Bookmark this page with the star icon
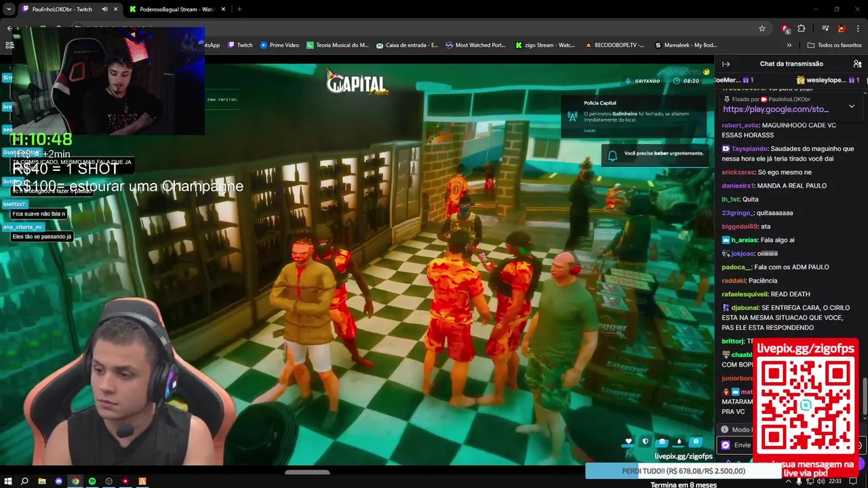Viewport: 868px width, 488px height. point(762,28)
